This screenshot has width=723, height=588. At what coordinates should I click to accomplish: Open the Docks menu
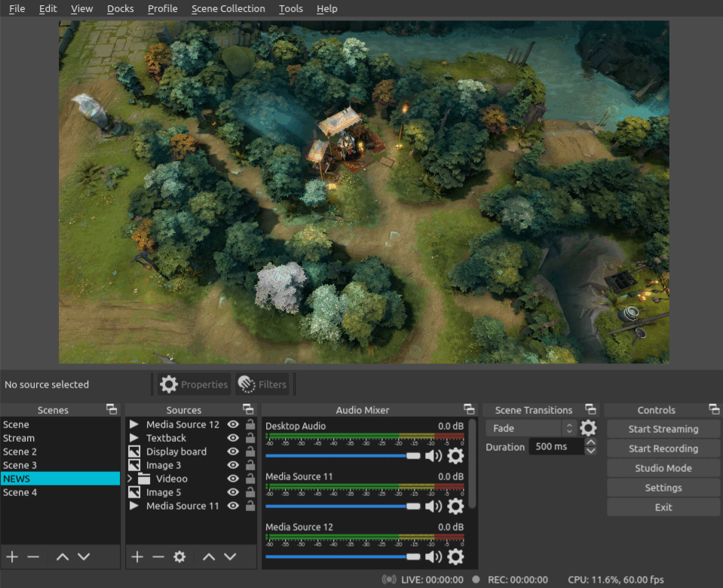120,8
